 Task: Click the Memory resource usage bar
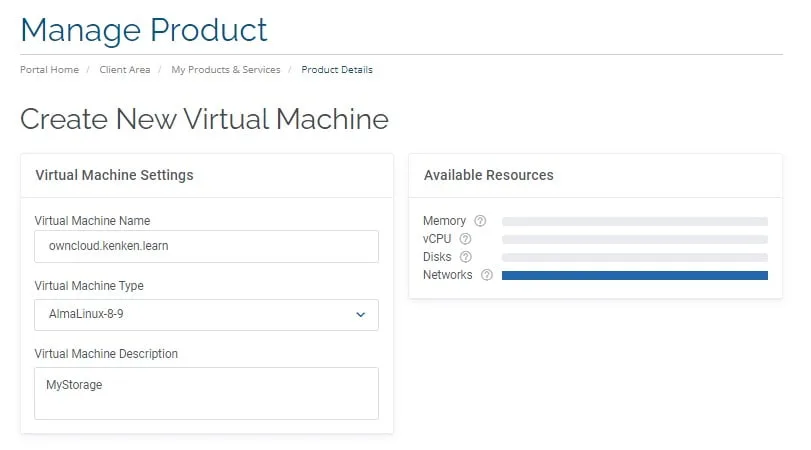634,221
